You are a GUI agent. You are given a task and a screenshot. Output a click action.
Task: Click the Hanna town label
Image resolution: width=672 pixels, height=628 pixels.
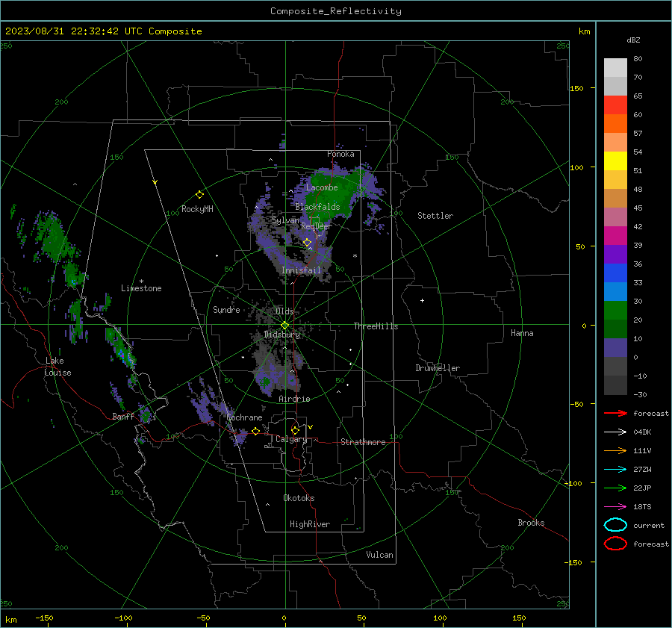(522, 332)
